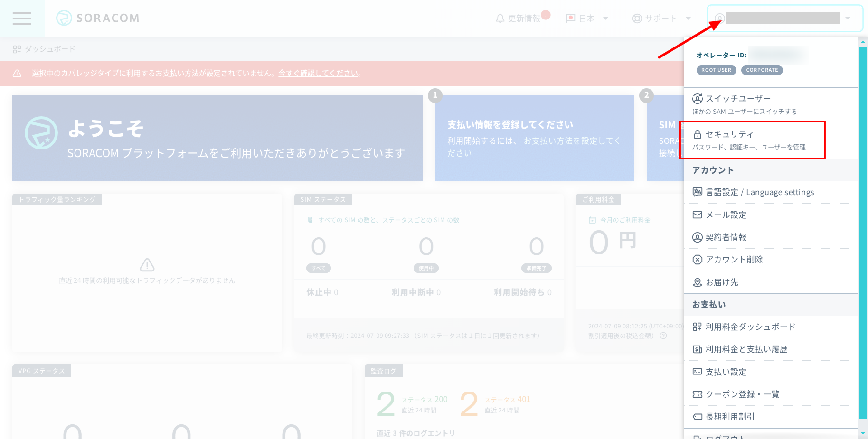Click the 支払い情報を登録してください card

[x=534, y=138]
